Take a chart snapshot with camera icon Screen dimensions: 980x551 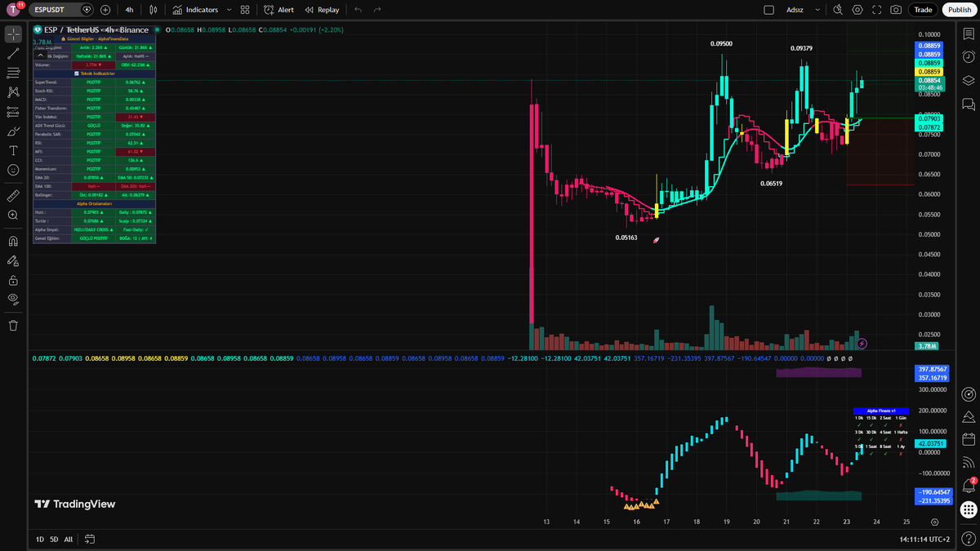click(x=897, y=10)
